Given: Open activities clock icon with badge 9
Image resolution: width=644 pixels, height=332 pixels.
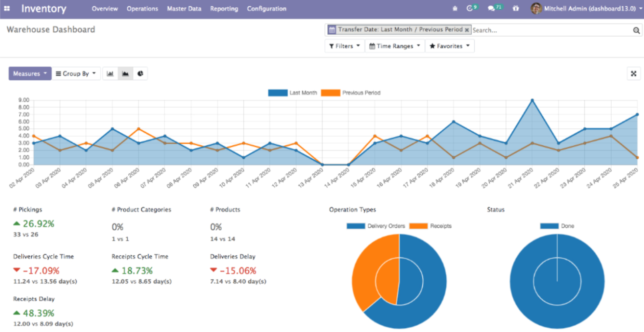Looking at the screenshot, I should (x=472, y=8).
